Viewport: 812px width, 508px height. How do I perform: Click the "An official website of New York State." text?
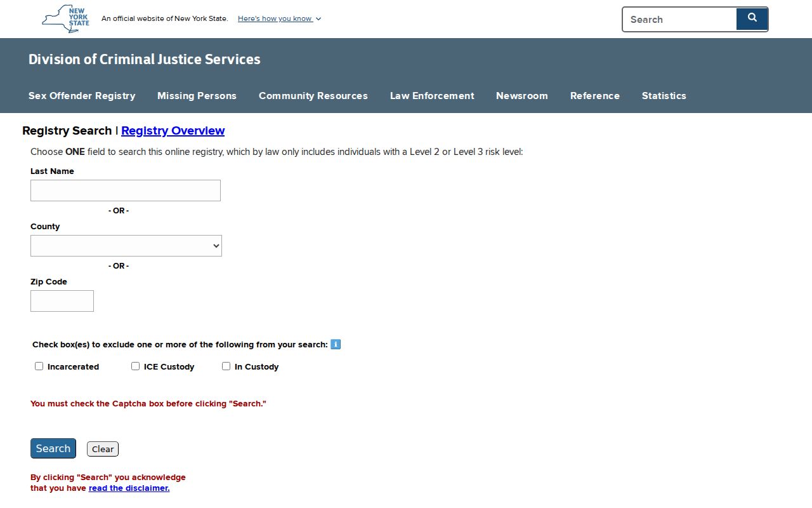pos(165,18)
